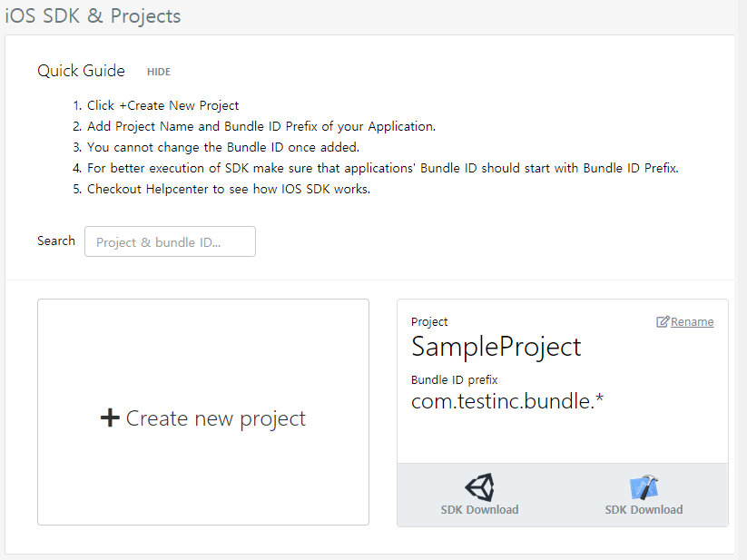Click the Xcode hammer SDK download icon
The height and width of the screenshot is (560, 747).
pyautogui.click(x=644, y=487)
